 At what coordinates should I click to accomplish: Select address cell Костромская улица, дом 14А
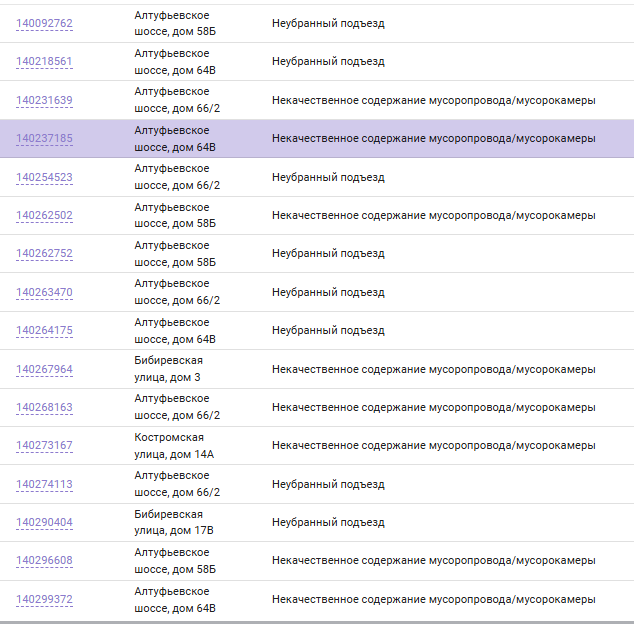(x=174, y=446)
